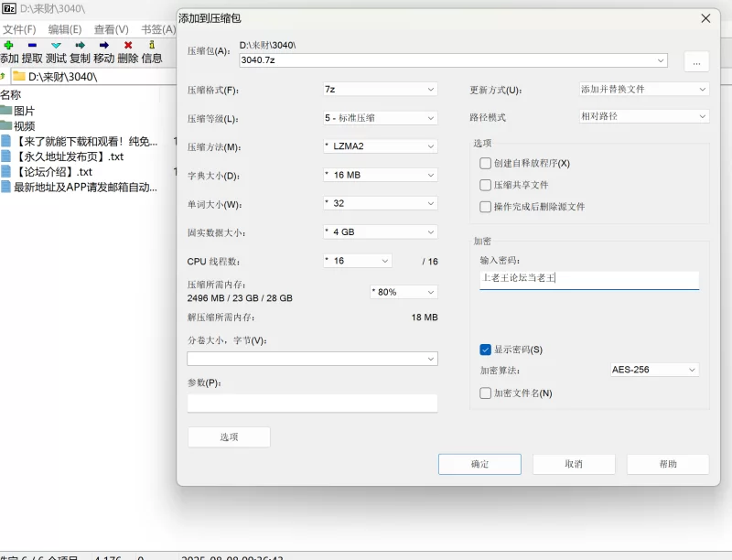Screen dimensions: 732x560
Task: Open 查看(V) menu
Action: coord(111,29)
